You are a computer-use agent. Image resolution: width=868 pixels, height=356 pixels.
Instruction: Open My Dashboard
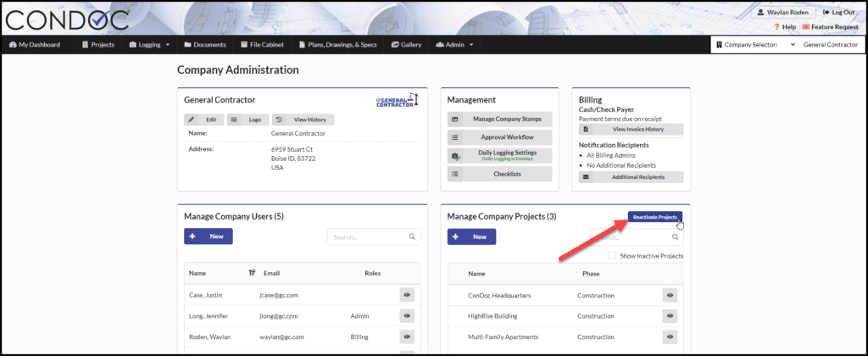35,45
